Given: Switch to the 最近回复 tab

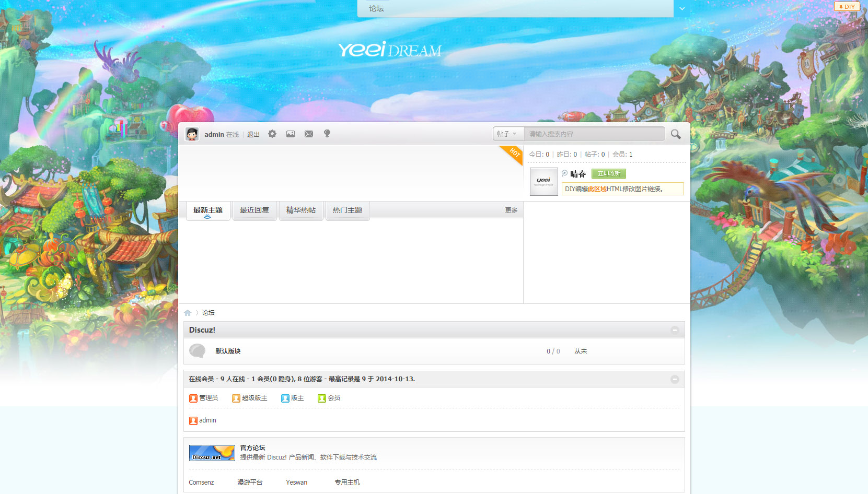Looking at the screenshot, I should [254, 210].
